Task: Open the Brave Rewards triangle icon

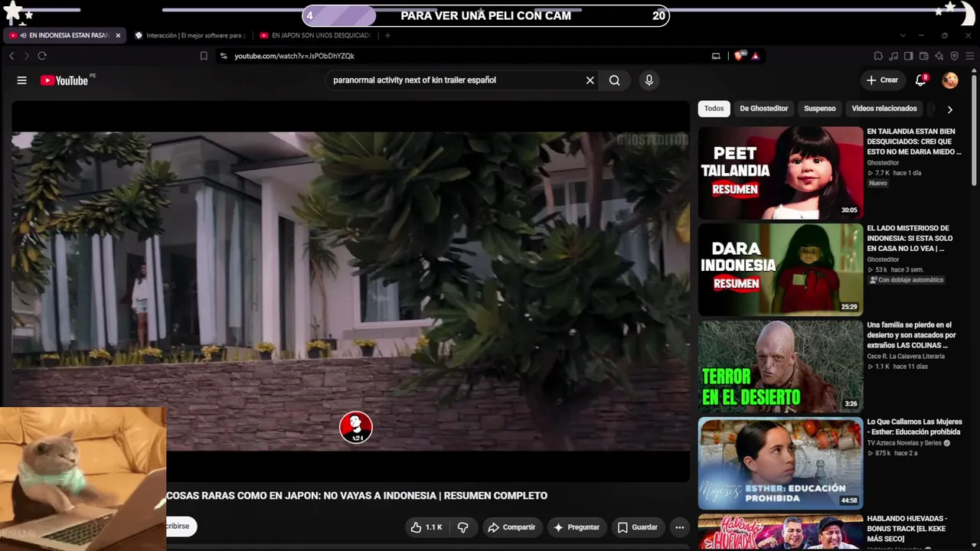Action: (756, 56)
